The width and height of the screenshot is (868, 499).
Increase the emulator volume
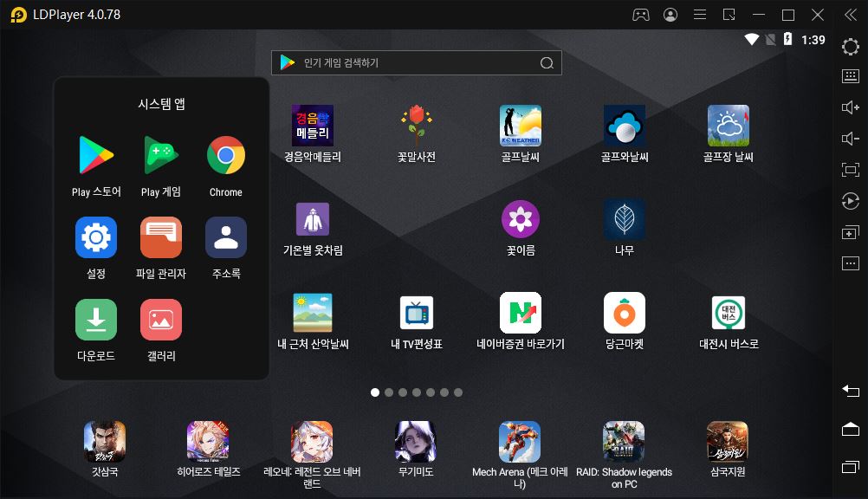coord(850,107)
